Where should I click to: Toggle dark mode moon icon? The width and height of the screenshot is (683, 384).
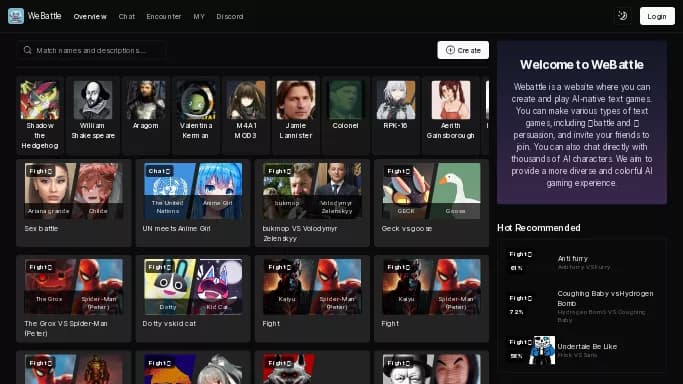(622, 16)
